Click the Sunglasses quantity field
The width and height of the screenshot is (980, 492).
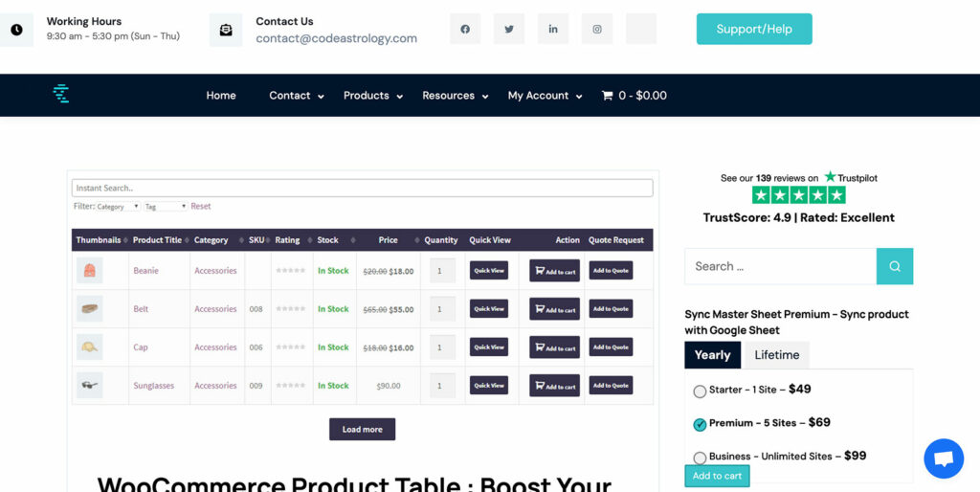tap(442, 386)
